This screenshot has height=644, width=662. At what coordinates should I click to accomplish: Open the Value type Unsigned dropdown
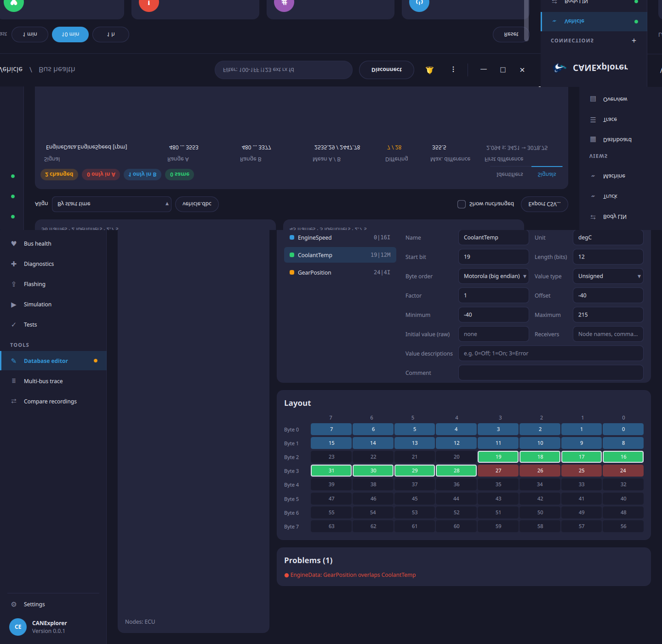[x=608, y=276]
